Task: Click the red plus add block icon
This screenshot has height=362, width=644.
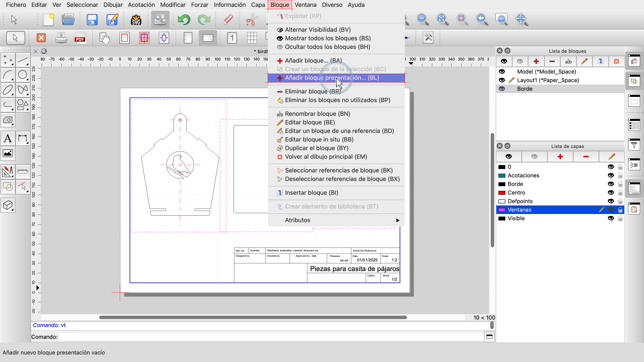Action: coord(536,61)
